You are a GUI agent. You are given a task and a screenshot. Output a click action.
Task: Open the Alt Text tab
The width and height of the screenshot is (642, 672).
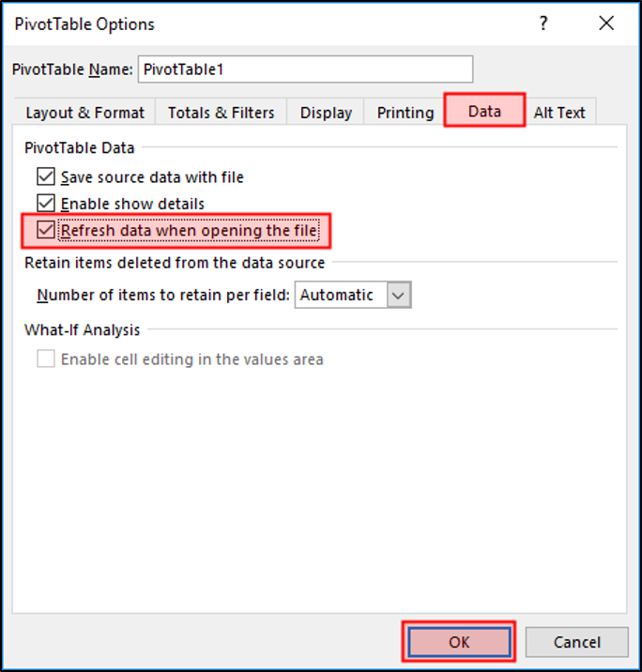point(559,113)
